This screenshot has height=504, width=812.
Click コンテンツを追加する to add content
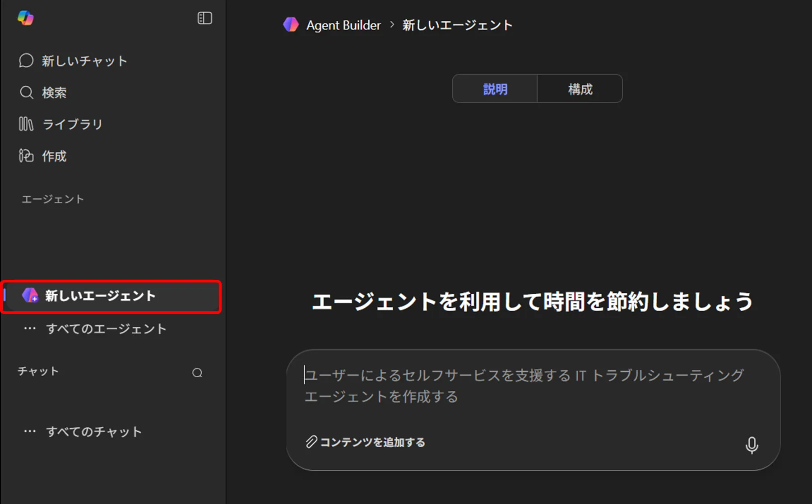tap(372, 442)
